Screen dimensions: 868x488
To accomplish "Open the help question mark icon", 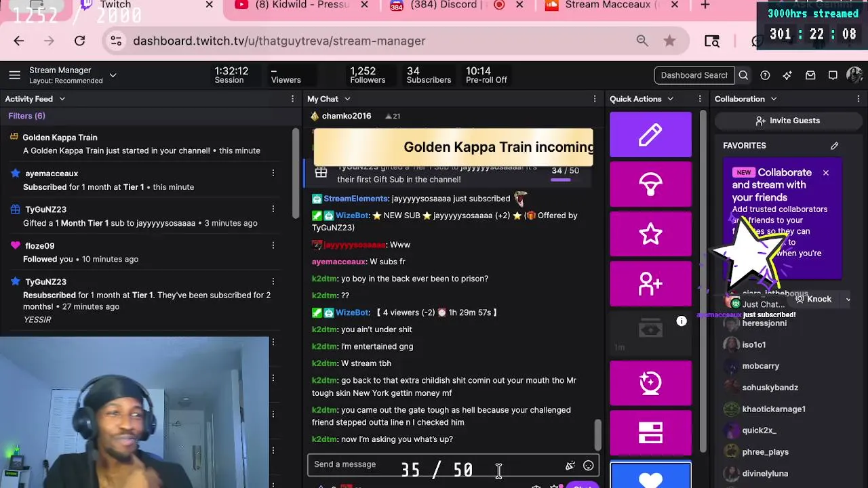I will click(765, 75).
